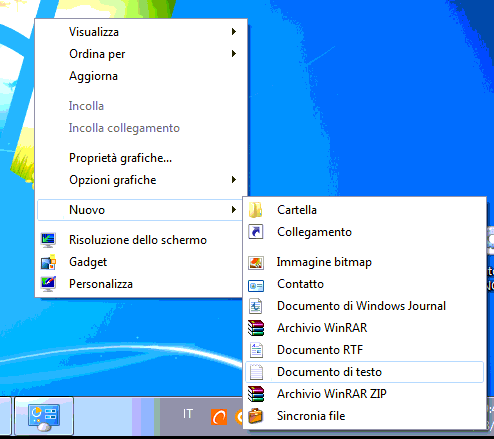
Task: Click the Immagine bitmap icon
Action: 256,262
